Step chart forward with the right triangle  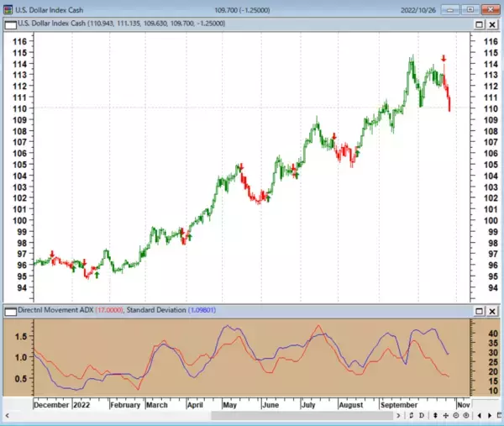tap(489, 414)
